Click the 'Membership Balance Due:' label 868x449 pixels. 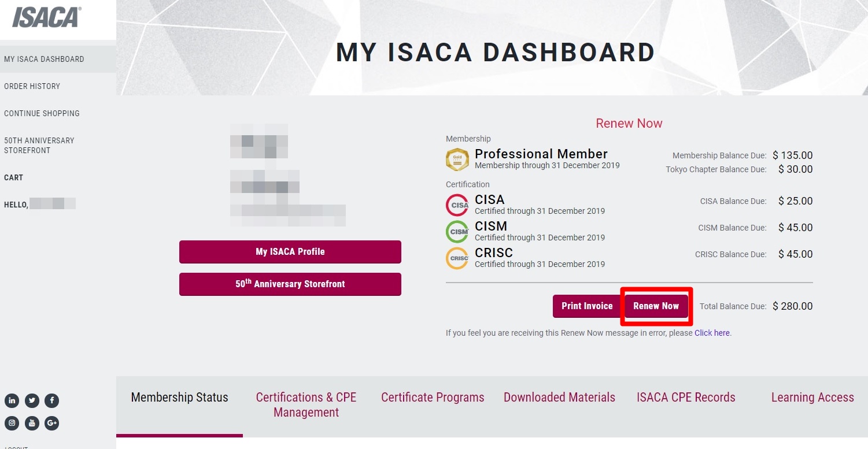coord(719,155)
